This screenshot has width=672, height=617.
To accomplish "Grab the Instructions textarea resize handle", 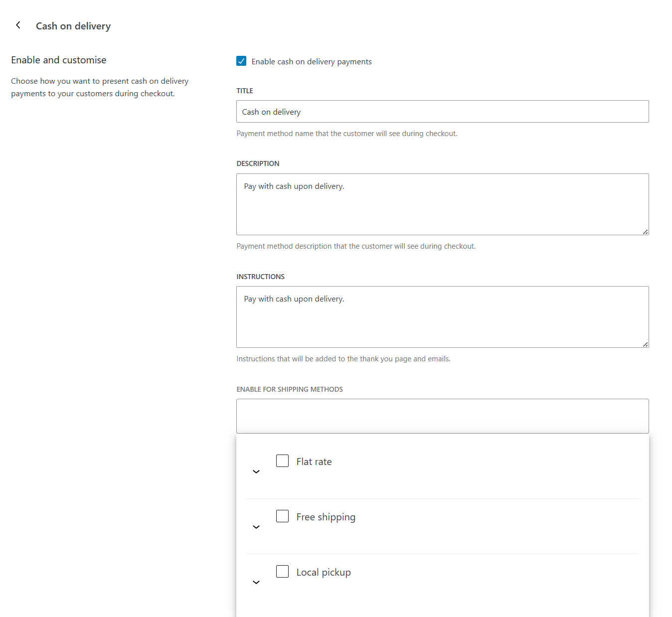I will tap(645, 344).
